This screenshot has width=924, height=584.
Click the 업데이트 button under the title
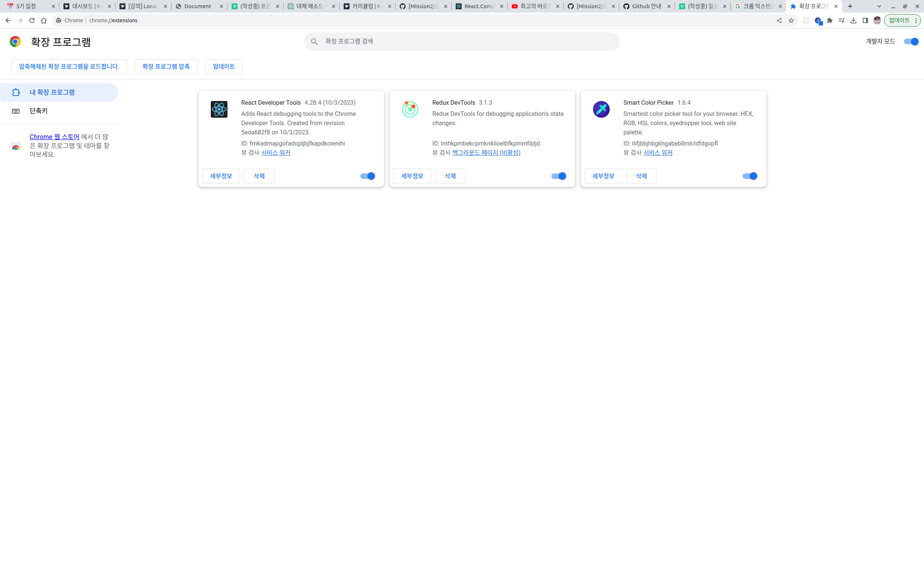(224, 67)
